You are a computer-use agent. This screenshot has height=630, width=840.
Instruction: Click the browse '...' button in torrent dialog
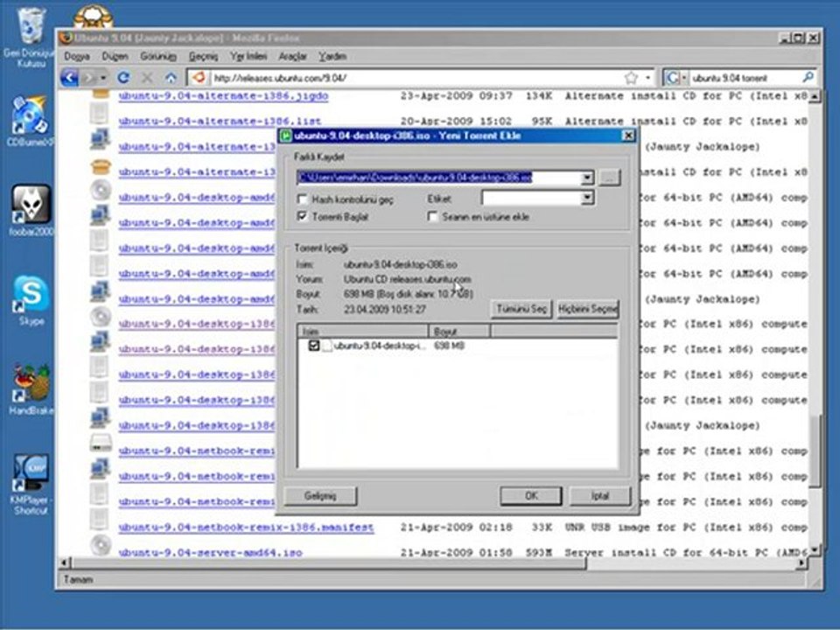(609, 178)
